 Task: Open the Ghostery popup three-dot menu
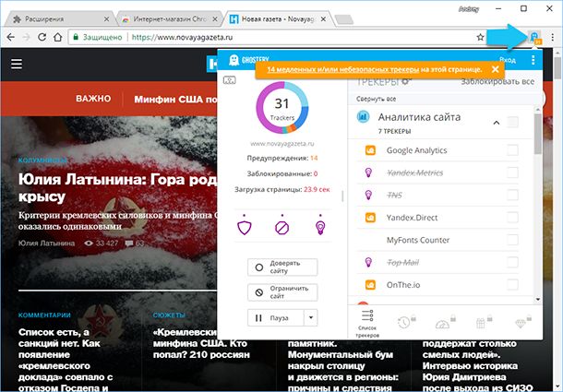(x=533, y=60)
